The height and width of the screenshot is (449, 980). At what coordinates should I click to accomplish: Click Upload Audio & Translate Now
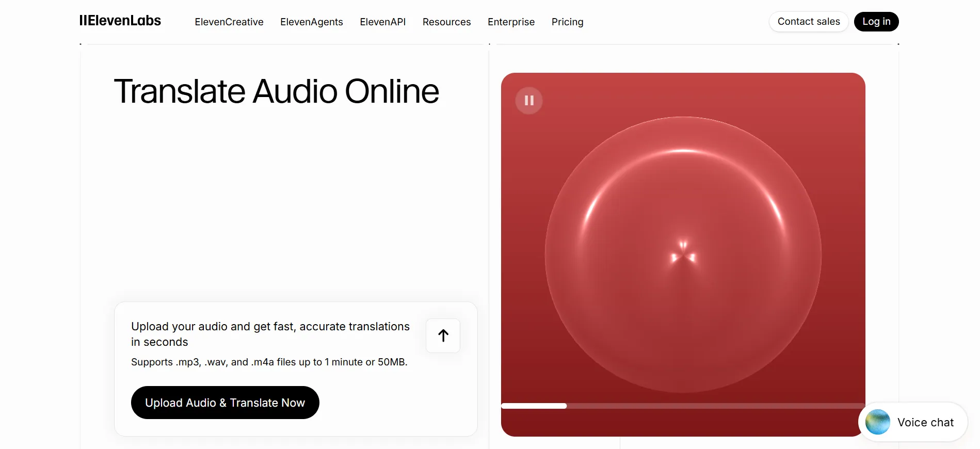click(225, 403)
